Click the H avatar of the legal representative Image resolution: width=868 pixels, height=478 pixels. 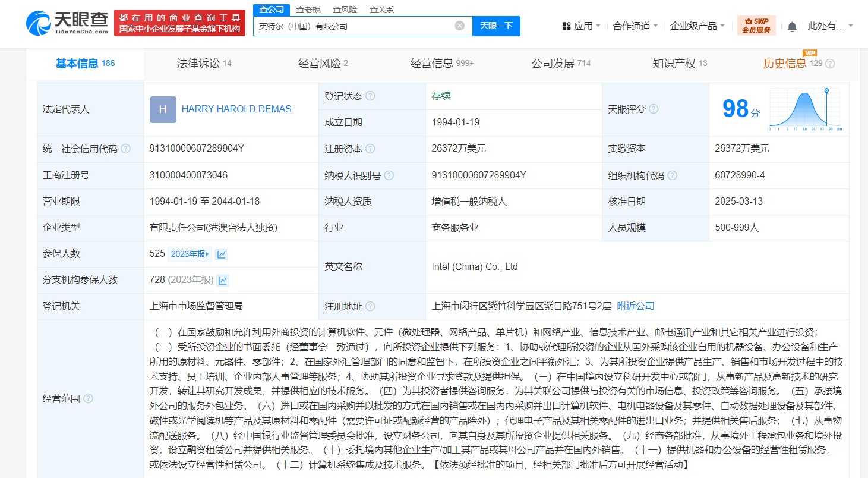tap(163, 109)
